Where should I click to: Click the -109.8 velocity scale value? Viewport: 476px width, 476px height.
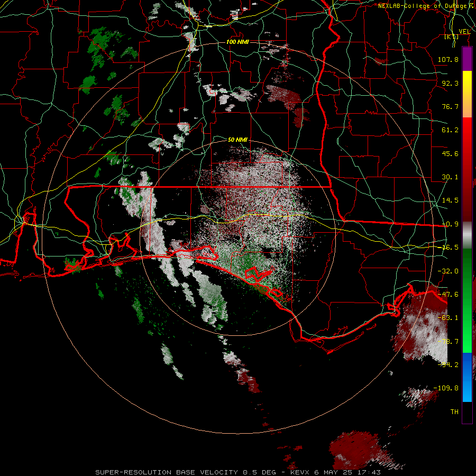click(x=446, y=388)
